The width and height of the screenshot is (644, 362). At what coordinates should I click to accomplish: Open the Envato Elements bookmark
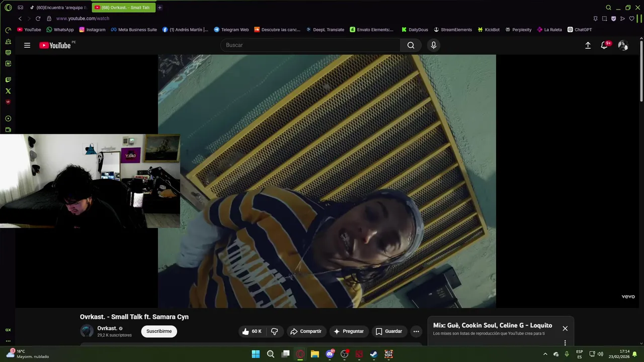point(371,30)
